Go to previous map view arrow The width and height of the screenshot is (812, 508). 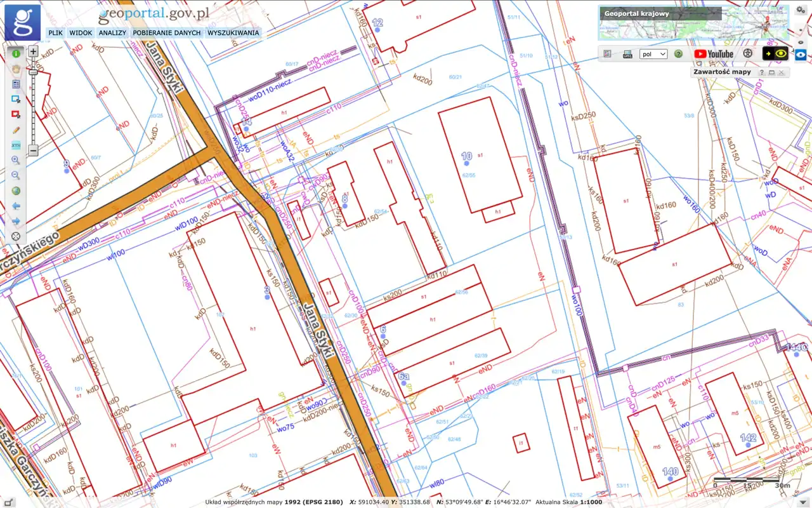tap(16, 206)
